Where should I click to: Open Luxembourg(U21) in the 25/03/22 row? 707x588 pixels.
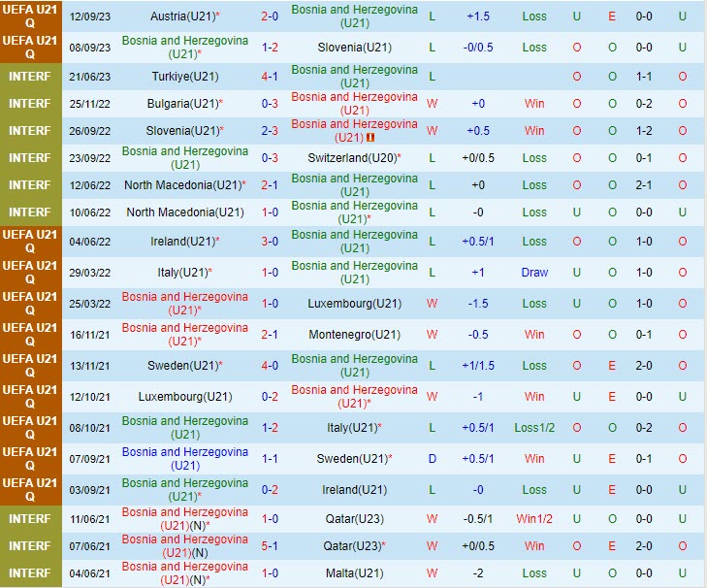coord(354,304)
